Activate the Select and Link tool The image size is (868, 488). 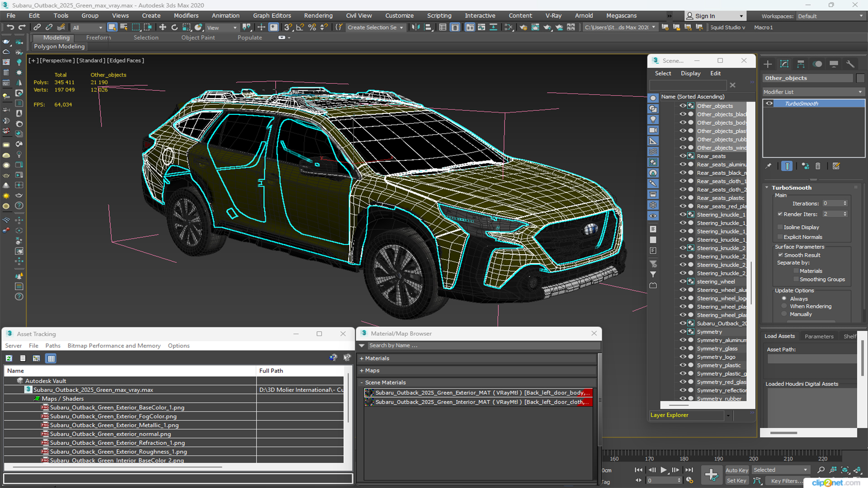click(x=38, y=28)
